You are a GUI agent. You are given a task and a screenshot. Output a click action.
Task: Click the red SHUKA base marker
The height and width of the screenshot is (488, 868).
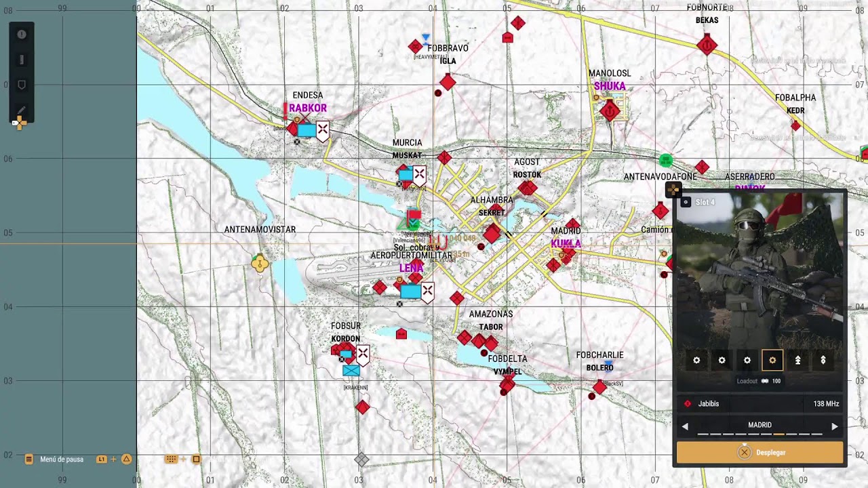tap(610, 110)
